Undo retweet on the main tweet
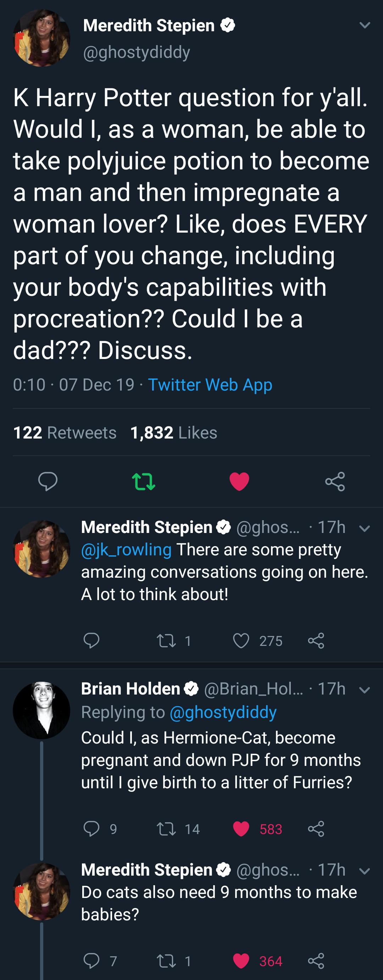This screenshot has width=383, height=980. coord(143,481)
